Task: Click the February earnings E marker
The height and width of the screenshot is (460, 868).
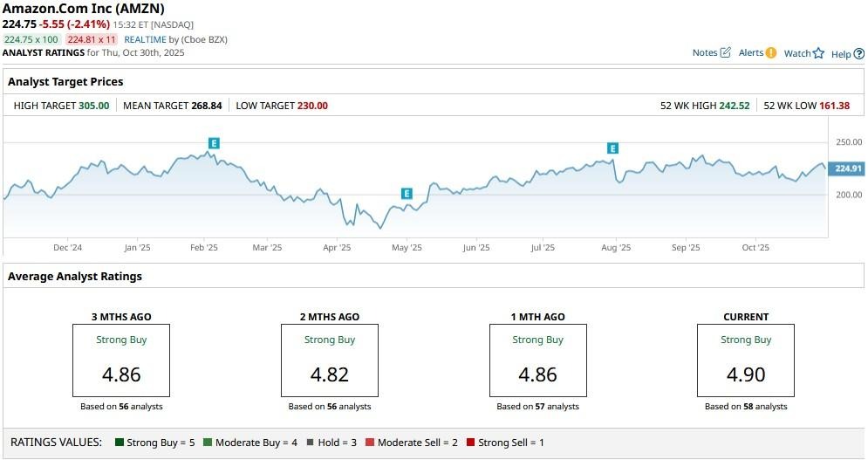Action: point(214,142)
